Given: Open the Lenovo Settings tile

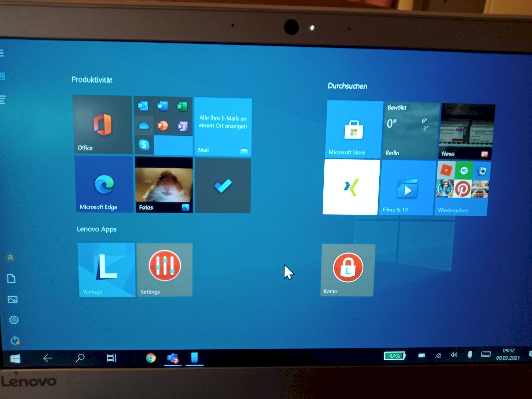Looking at the screenshot, I should tap(165, 270).
